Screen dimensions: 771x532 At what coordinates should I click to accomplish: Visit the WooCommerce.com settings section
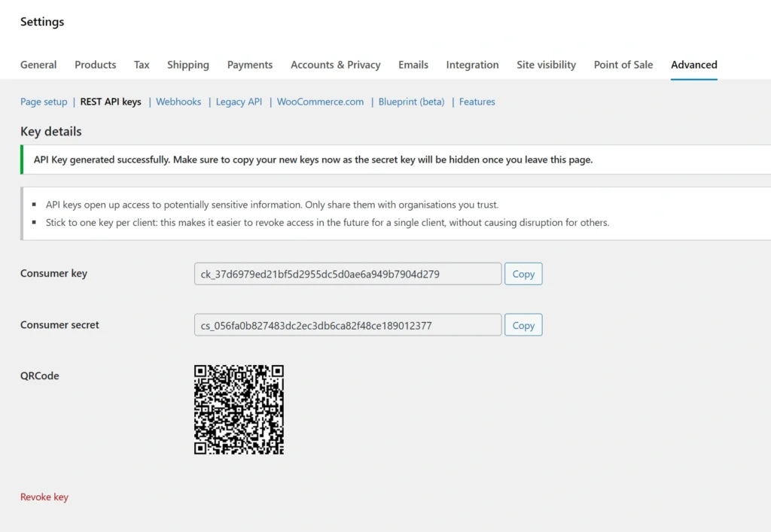pos(320,102)
